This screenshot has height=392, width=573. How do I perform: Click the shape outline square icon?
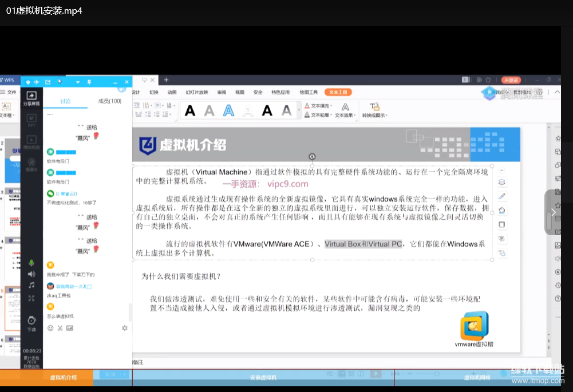click(x=502, y=224)
